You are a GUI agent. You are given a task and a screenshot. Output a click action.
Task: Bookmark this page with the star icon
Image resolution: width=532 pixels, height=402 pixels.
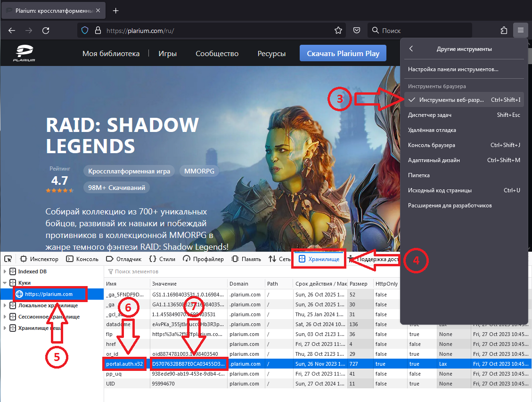pyautogui.click(x=338, y=31)
